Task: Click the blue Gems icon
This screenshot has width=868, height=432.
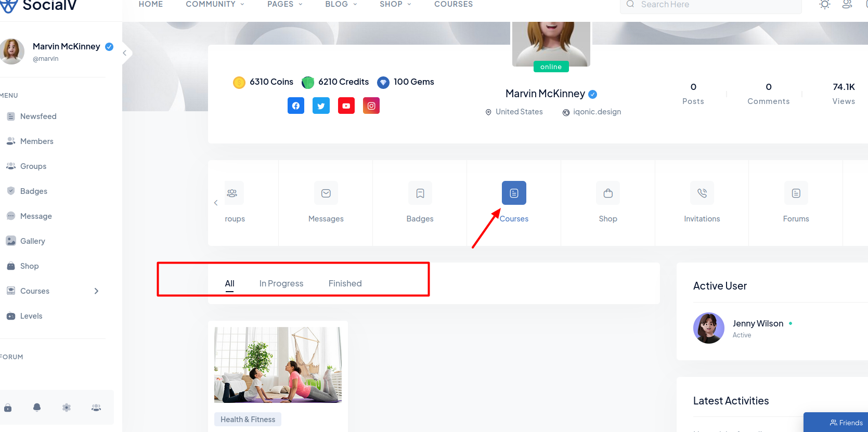Action: pyautogui.click(x=383, y=82)
